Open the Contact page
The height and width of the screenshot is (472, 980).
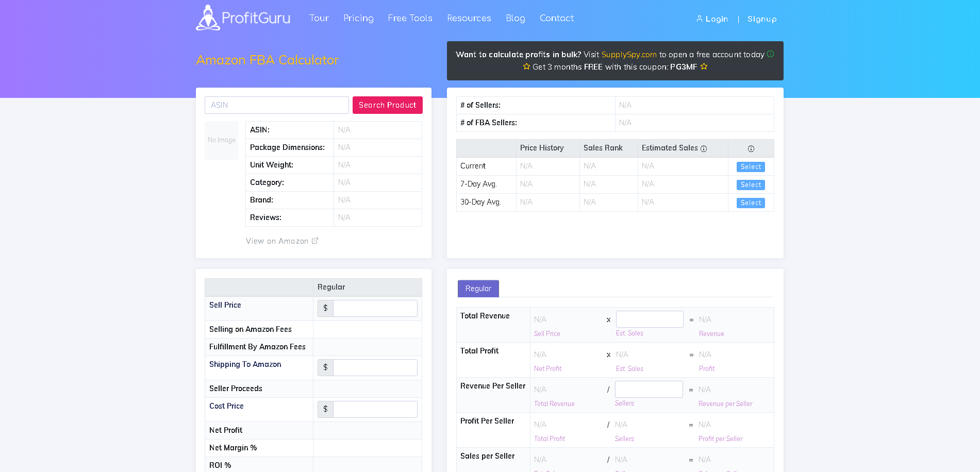click(x=556, y=18)
